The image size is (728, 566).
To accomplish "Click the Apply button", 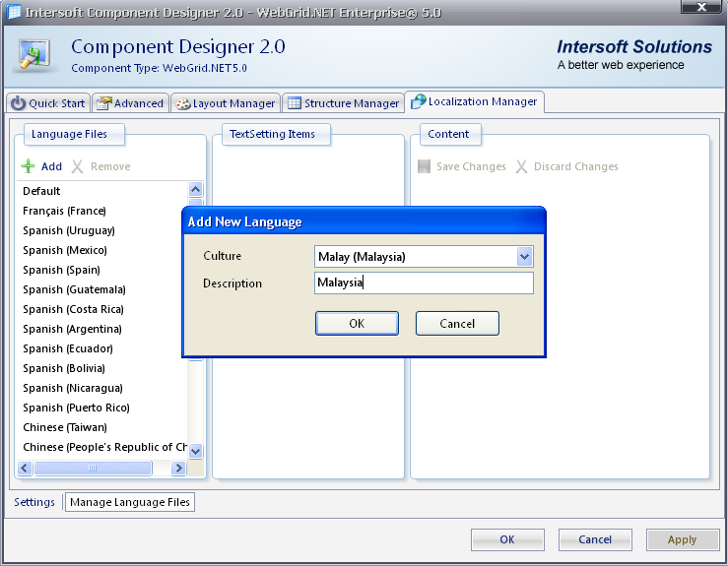I will click(x=683, y=539).
